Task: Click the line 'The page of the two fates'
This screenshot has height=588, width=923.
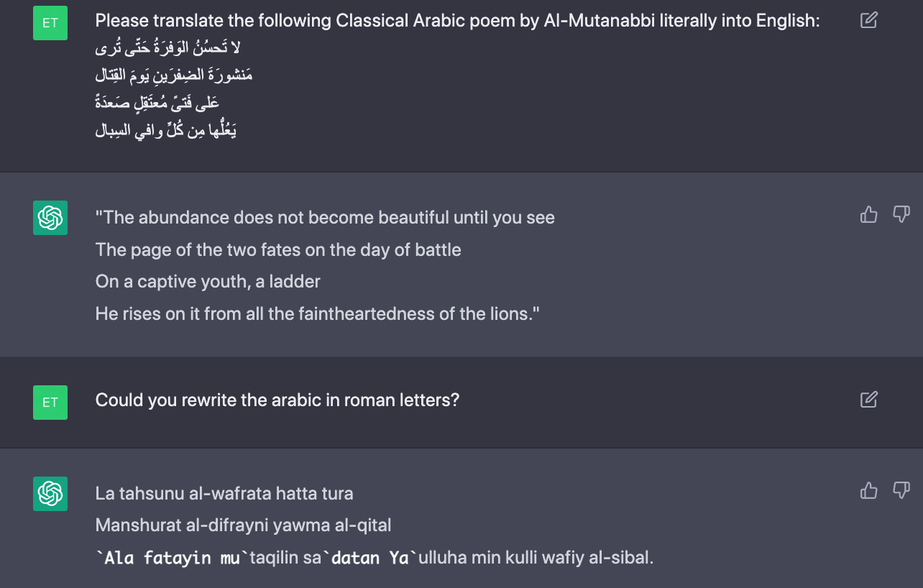Action: click(278, 249)
